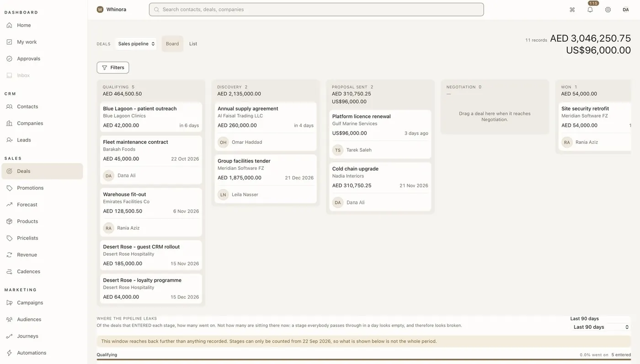640x364 pixels.
Task: Click the Cadences icon in sidebar
Action: tap(9, 271)
